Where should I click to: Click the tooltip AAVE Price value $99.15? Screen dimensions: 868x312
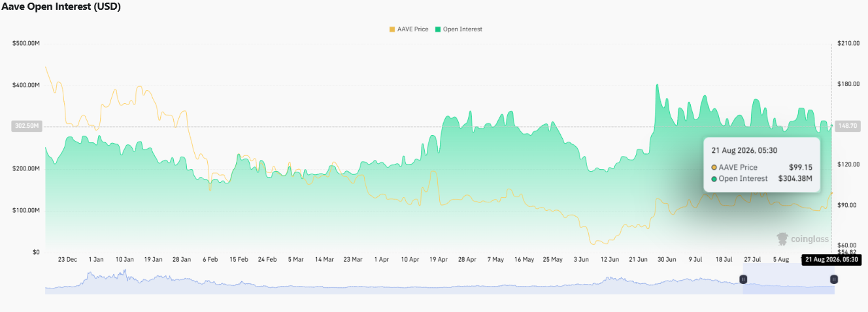point(800,167)
